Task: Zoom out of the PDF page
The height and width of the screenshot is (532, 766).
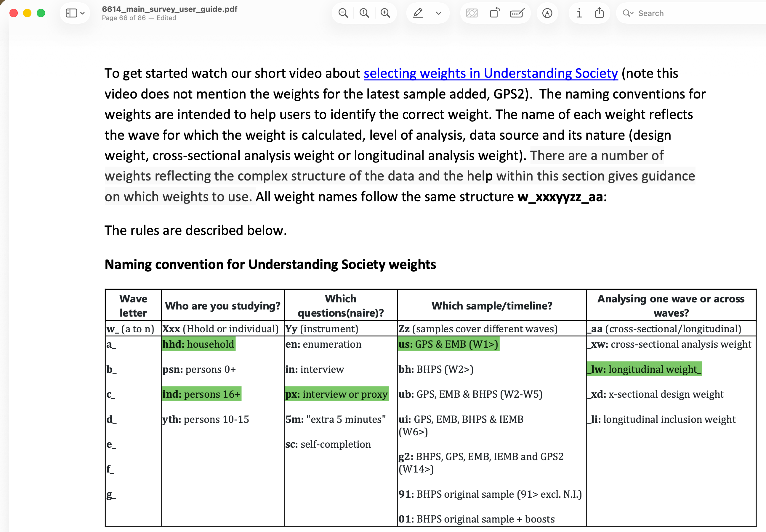Action: (x=343, y=13)
